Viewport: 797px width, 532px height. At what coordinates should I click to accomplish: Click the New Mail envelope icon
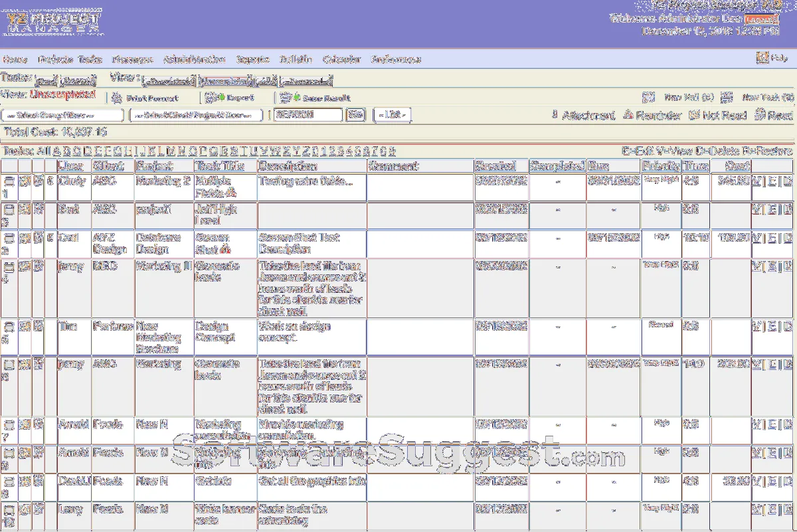click(648, 98)
